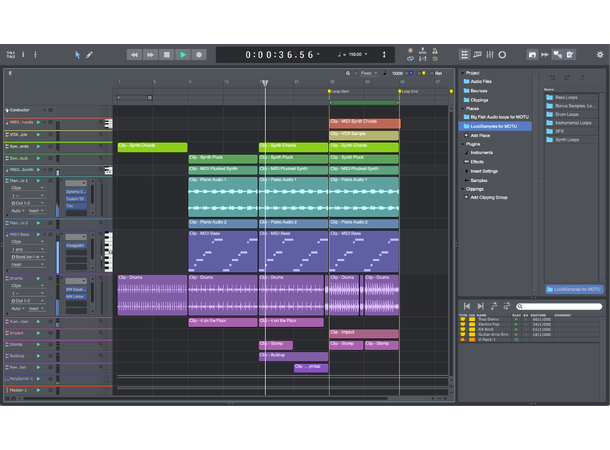
Task: Toggle play enable on Impact track
Action: [x=38, y=333]
